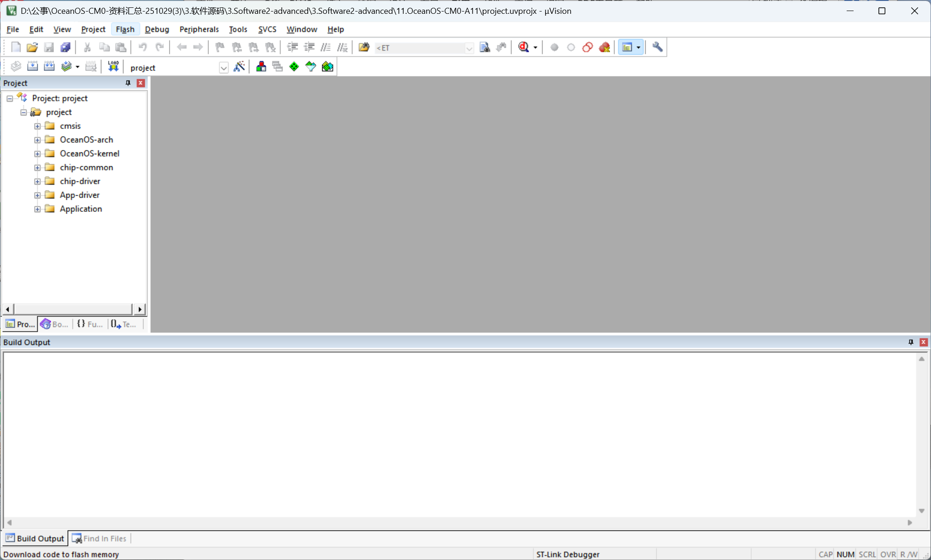Click Pack Installer icon

point(327,67)
